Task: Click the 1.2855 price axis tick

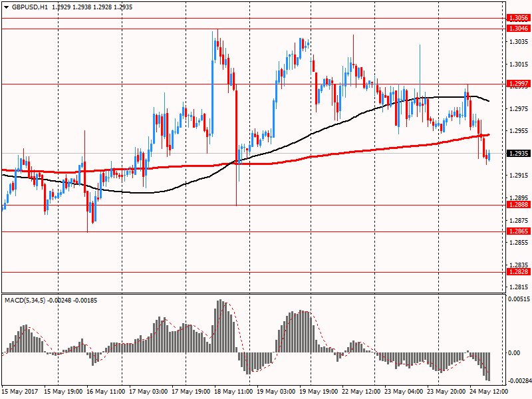Action: [x=519, y=242]
